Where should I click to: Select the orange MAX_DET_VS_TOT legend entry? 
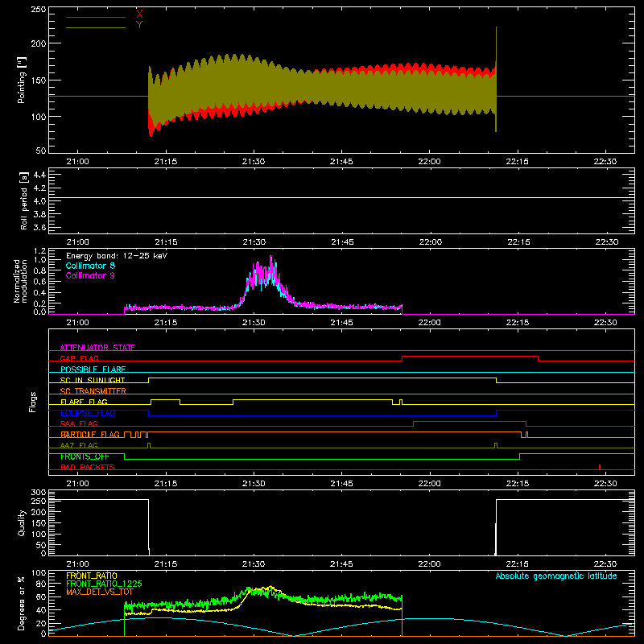click(x=100, y=592)
